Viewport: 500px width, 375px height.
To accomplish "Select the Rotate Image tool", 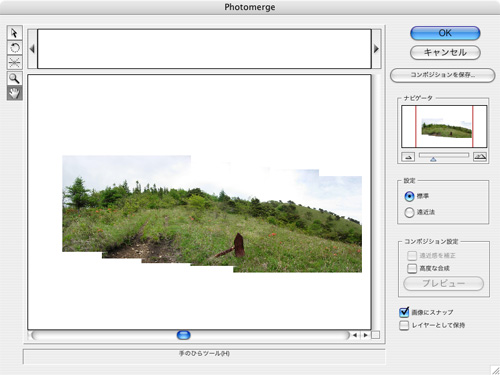I will [x=14, y=48].
